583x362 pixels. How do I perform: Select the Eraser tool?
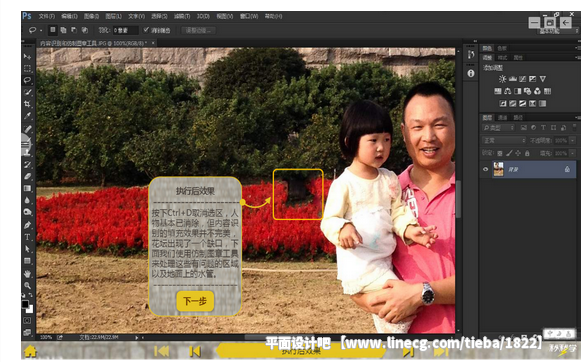(27, 176)
